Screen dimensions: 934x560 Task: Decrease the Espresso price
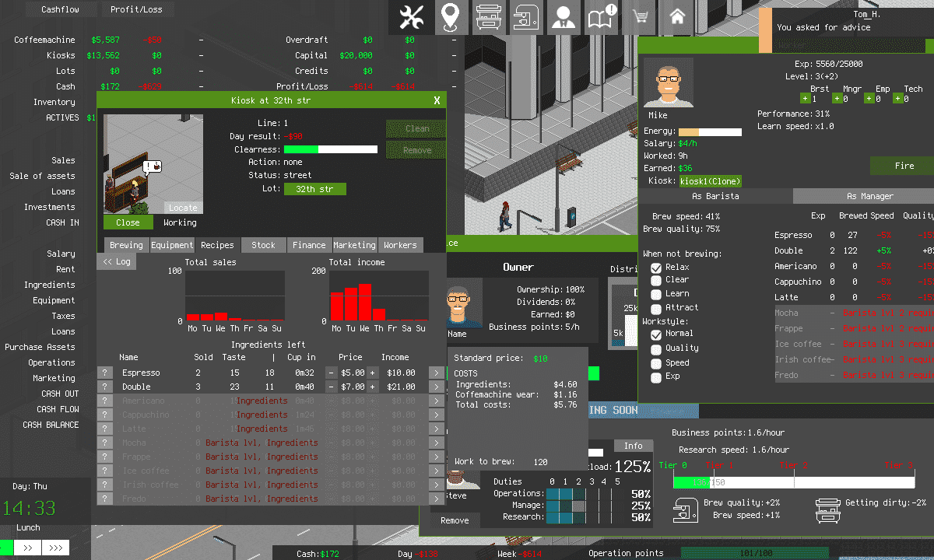point(331,373)
